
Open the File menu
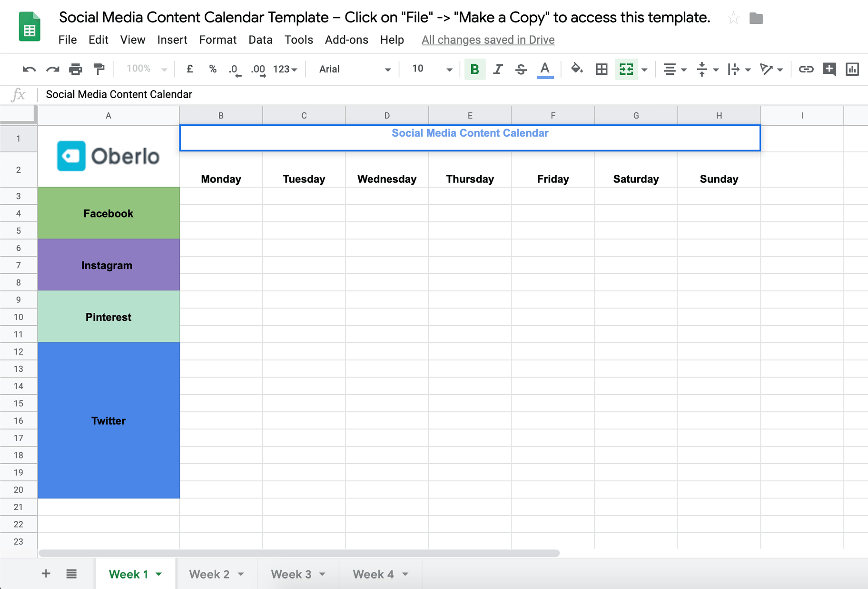point(68,40)
